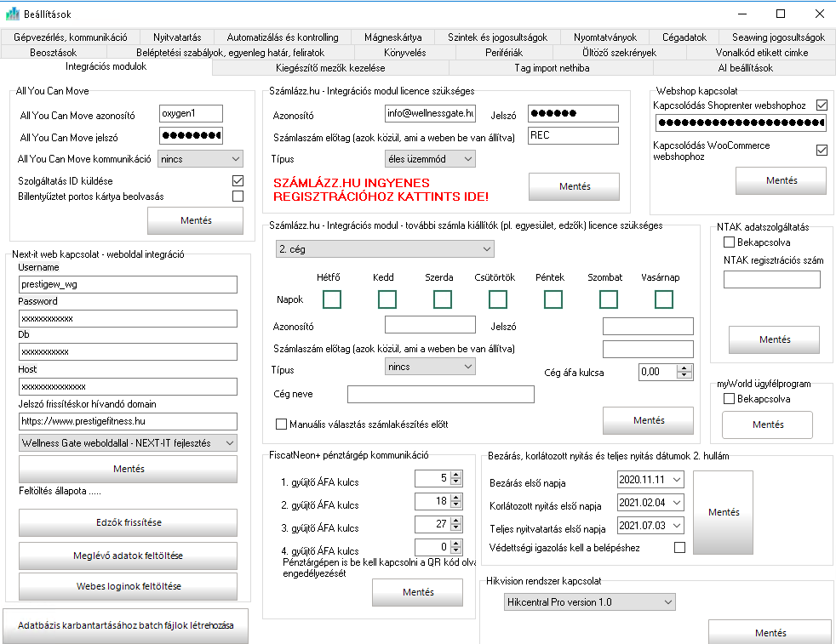Toggle Szolgáltatás ID küldése checkbox
The image size is (836, 644).
click(x=238, y=180)
